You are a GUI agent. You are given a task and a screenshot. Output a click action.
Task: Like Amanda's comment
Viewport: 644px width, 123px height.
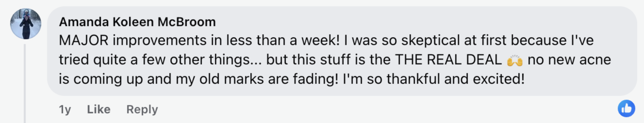[99, 109]
